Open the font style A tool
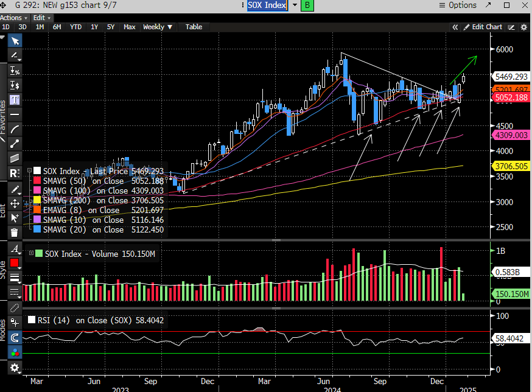Viewport: 532px width, 392px height. pos(15,249)
